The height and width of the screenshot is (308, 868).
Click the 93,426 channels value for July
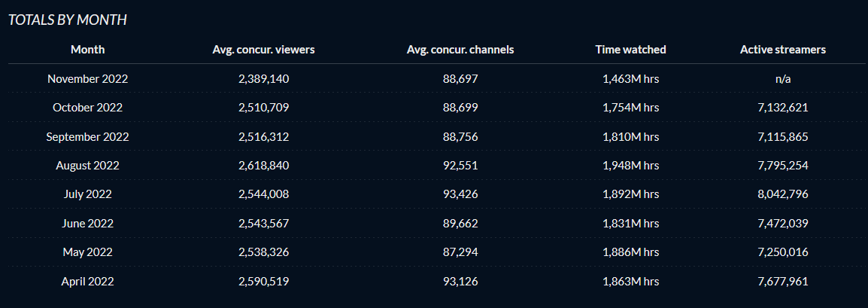pos(460,194)
